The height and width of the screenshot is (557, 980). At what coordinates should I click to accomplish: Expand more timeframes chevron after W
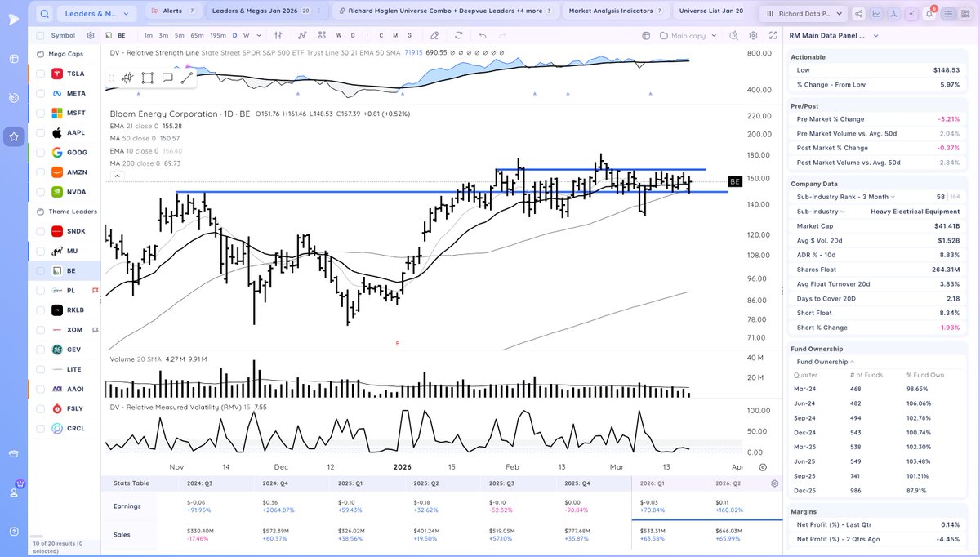point(259,36)
